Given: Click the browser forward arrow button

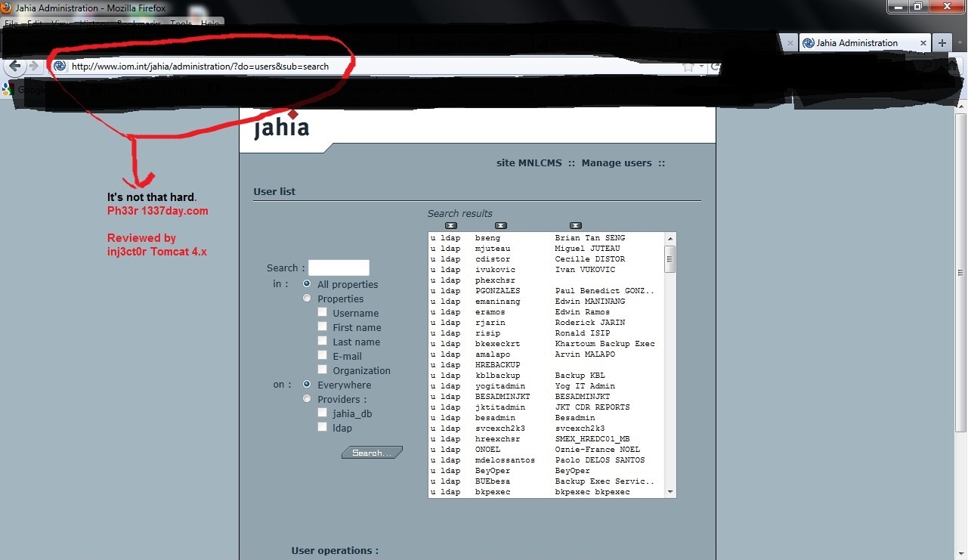Looking at the screenshot, I should pyautogui.click(x=34, y=66).
